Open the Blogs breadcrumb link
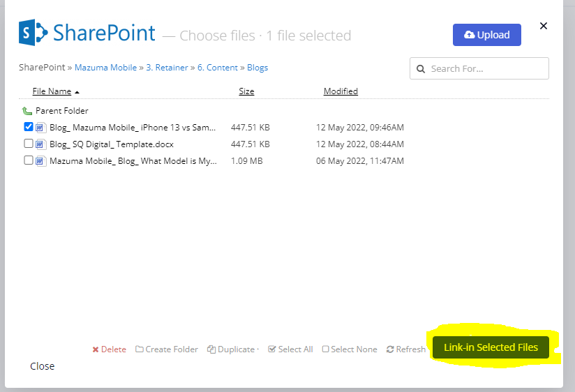 click(257, 68)
